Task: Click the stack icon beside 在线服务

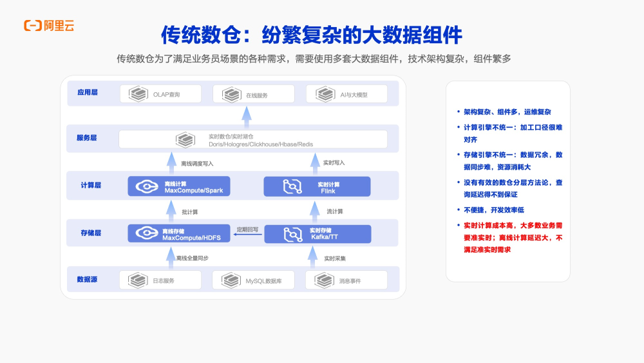Action: 232,95
